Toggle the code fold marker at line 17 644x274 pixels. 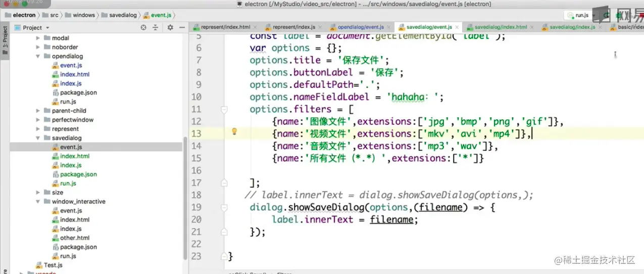(x=224, y=183)
